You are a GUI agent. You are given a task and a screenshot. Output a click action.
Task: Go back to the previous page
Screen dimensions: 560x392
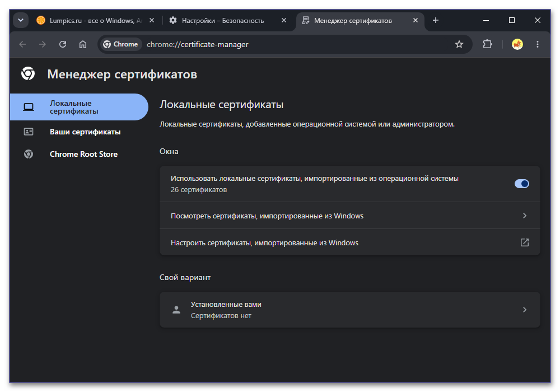[22, 44]
